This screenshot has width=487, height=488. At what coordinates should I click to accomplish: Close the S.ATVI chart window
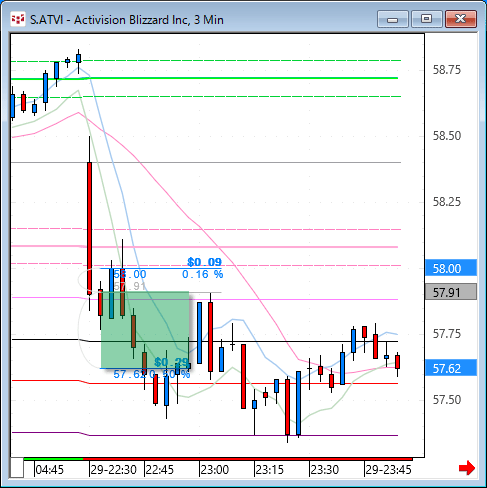point(461,19)
